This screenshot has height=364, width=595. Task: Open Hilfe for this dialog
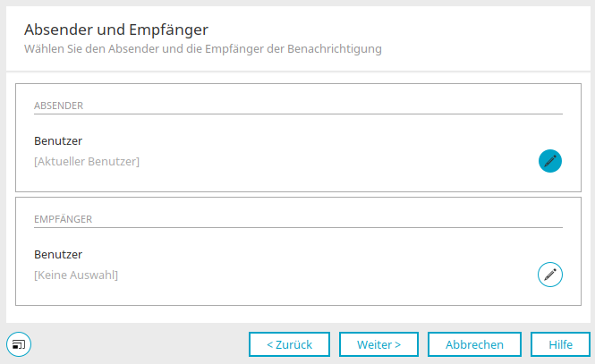click(x=560, y=344)
